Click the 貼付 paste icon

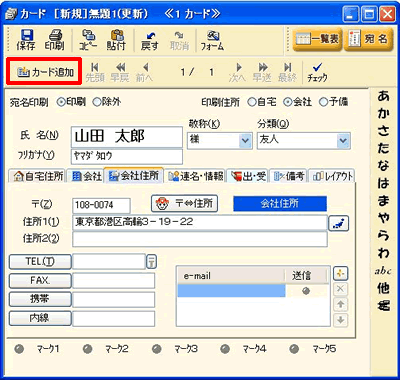(x=116, y=40)
